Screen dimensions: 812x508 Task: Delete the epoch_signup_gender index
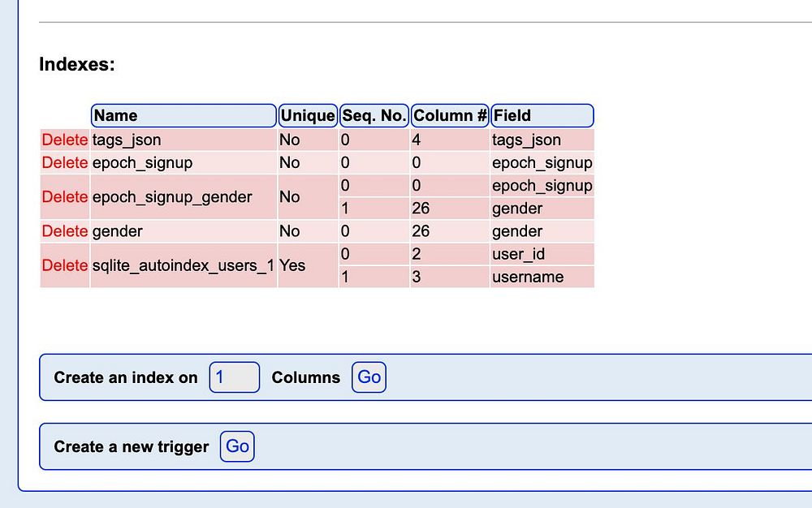64,196
